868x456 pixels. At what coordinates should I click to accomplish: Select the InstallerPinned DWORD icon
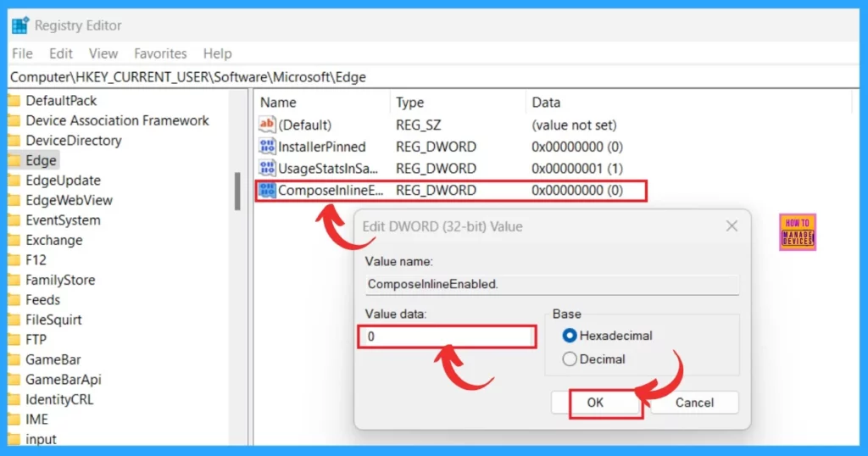267,146
